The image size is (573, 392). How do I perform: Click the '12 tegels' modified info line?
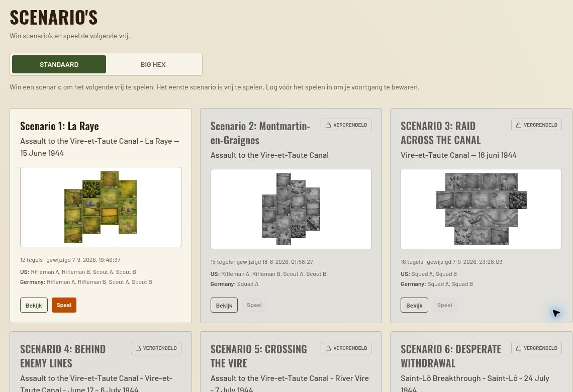click(x=70, y=260)
